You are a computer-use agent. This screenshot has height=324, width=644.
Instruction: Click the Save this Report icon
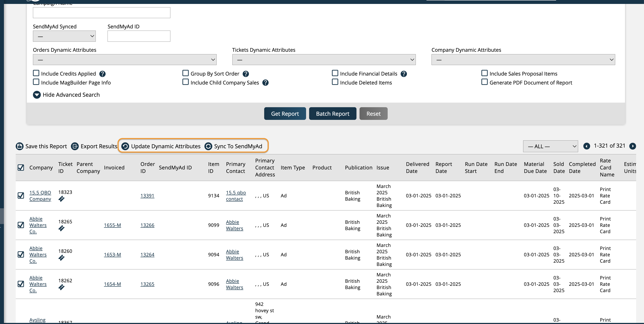click(x=19, y=146)
